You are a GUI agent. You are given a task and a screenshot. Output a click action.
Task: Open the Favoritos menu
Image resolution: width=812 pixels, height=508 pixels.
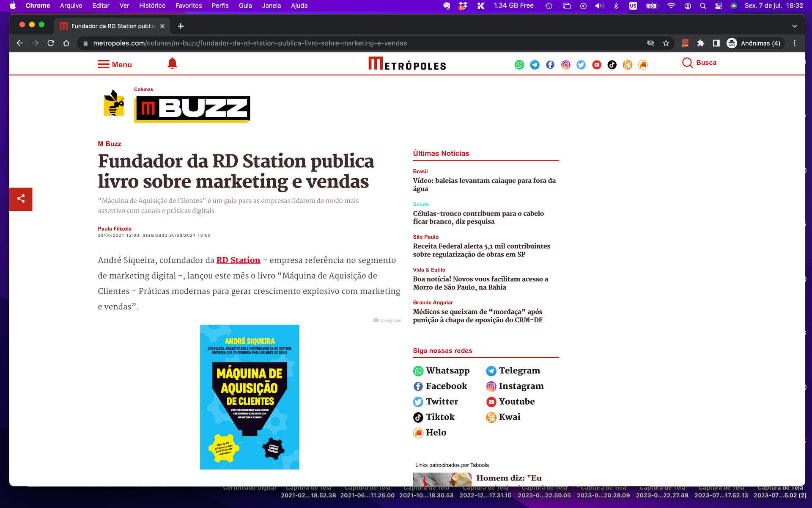189,6
